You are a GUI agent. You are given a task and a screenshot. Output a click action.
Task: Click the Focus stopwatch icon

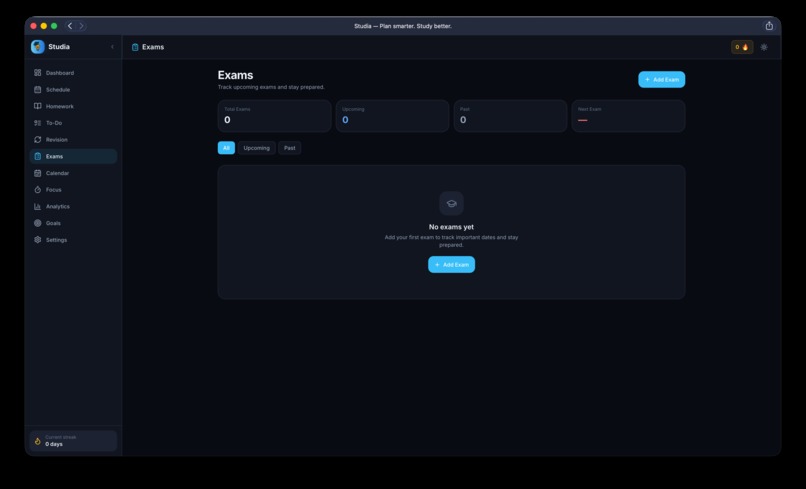pos(38,190)
